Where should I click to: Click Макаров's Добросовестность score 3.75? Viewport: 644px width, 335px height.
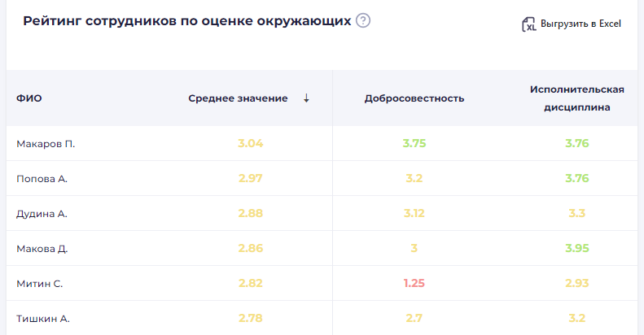[x=414, y=144]
